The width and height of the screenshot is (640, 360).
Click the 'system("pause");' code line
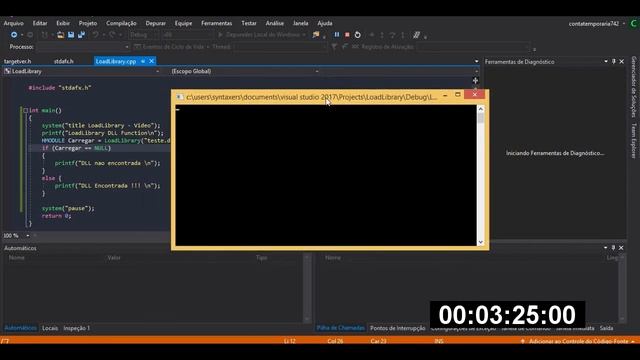[68, 208]
